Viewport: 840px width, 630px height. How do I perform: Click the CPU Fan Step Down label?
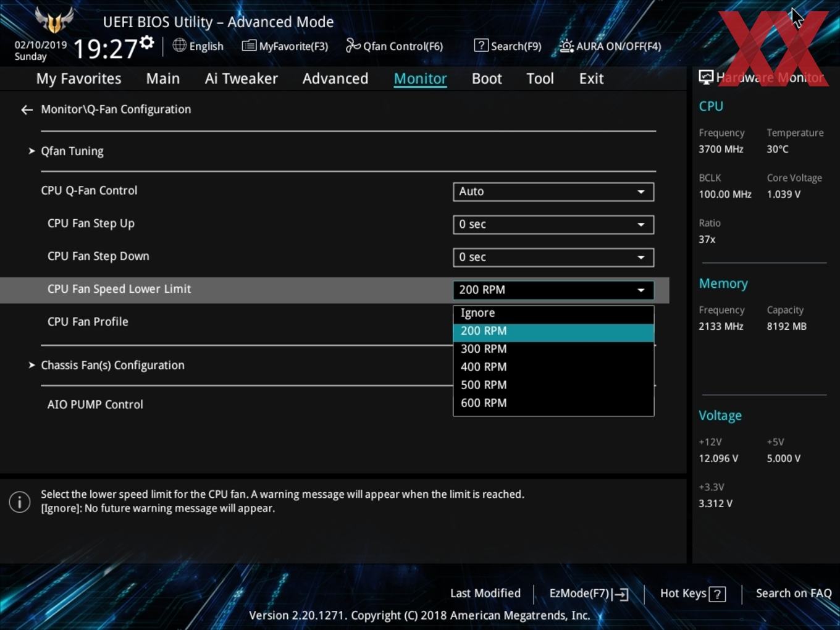coord(98,256)
